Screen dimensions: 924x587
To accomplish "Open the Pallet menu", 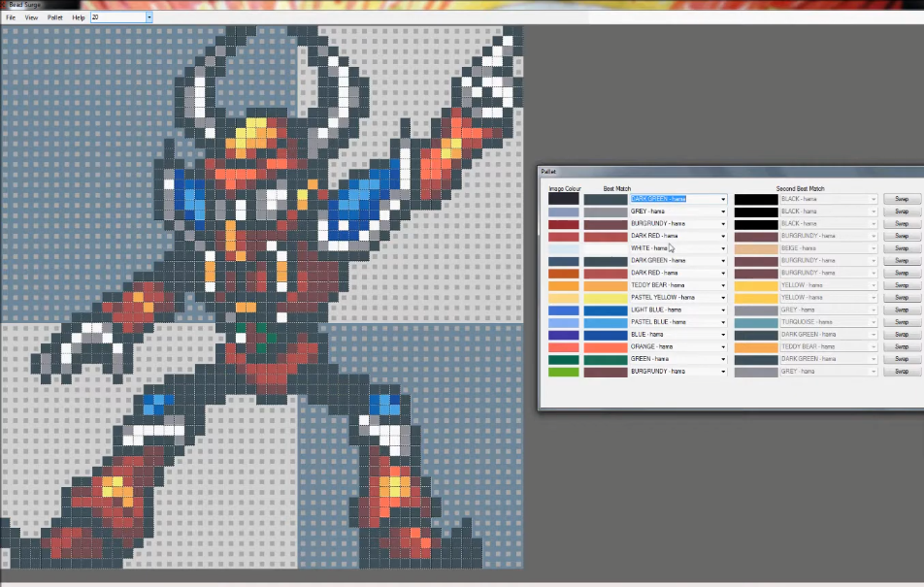I will (x=54, y=17).
